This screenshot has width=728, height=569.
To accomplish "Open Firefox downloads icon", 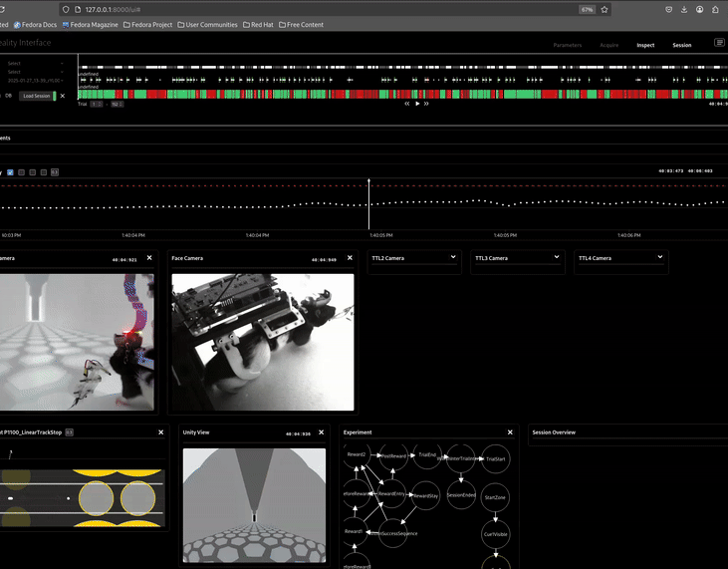I will point(684,9).
